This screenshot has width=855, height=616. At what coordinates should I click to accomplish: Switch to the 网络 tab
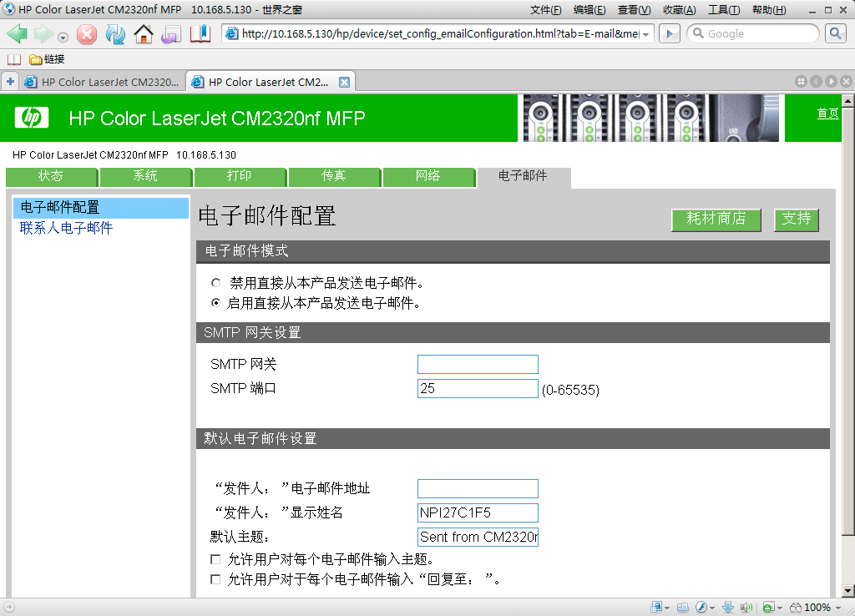tap(428, 176)
